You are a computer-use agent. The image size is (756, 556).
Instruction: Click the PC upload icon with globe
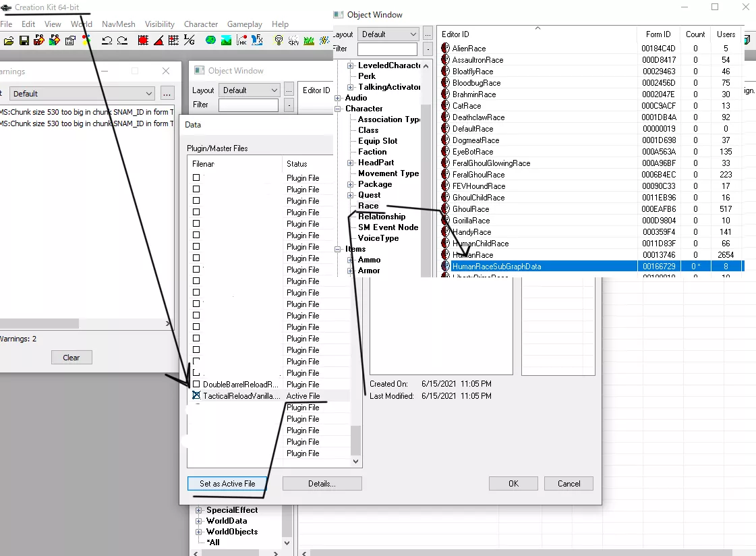point(55,40)
